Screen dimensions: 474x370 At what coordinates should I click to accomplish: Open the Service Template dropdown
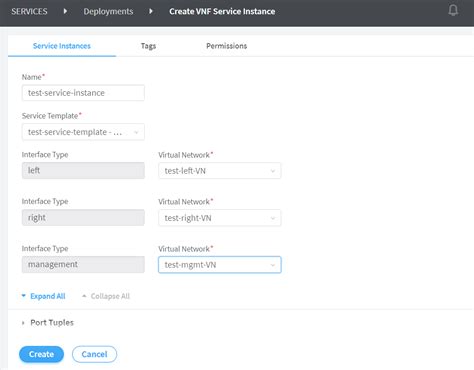(x=83, y=132)
